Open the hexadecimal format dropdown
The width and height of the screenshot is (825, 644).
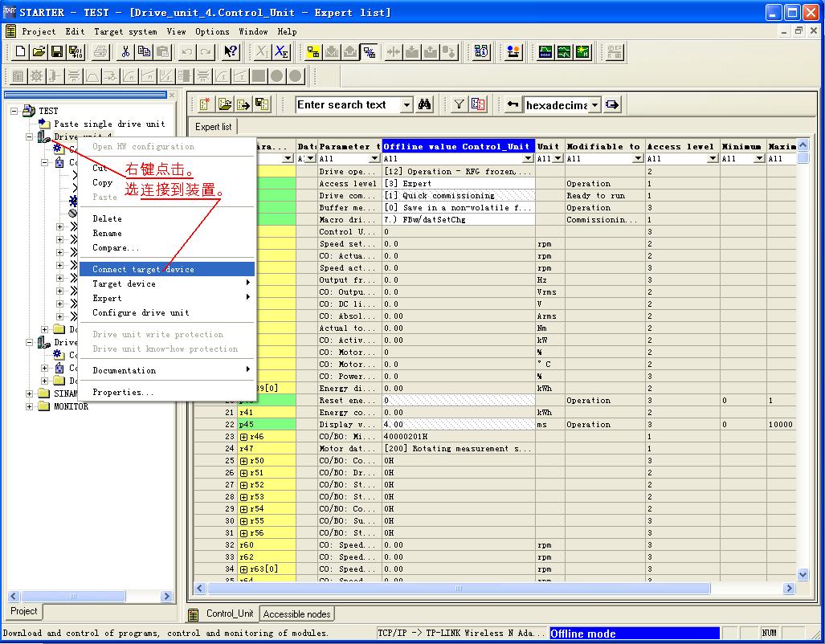[594, 105]
